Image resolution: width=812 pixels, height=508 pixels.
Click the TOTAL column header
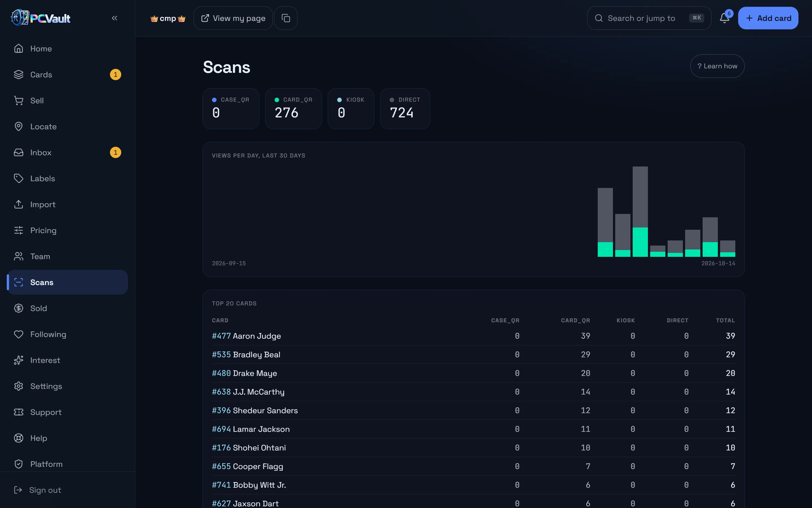click(x=725, y=321)
